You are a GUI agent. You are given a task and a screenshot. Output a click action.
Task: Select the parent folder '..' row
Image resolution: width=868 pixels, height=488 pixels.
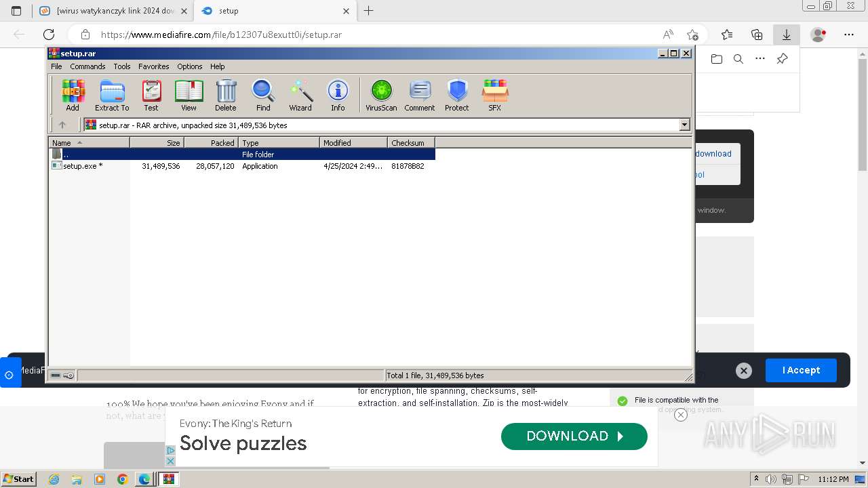pyautogui.click(x=242, y=155)
